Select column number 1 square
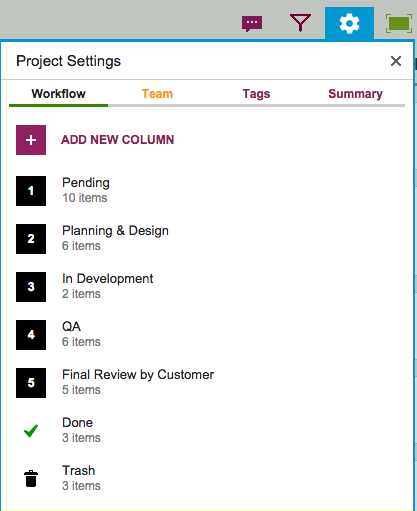 click(31, 191)
